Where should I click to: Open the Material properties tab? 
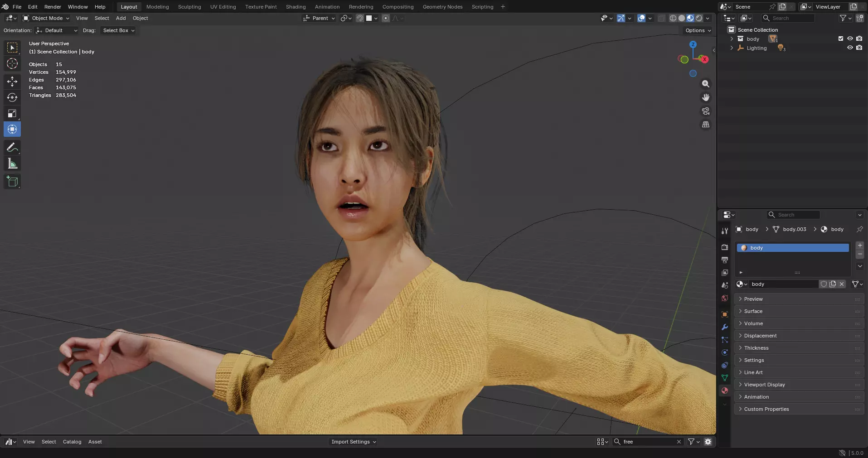(x=725, y=391)
